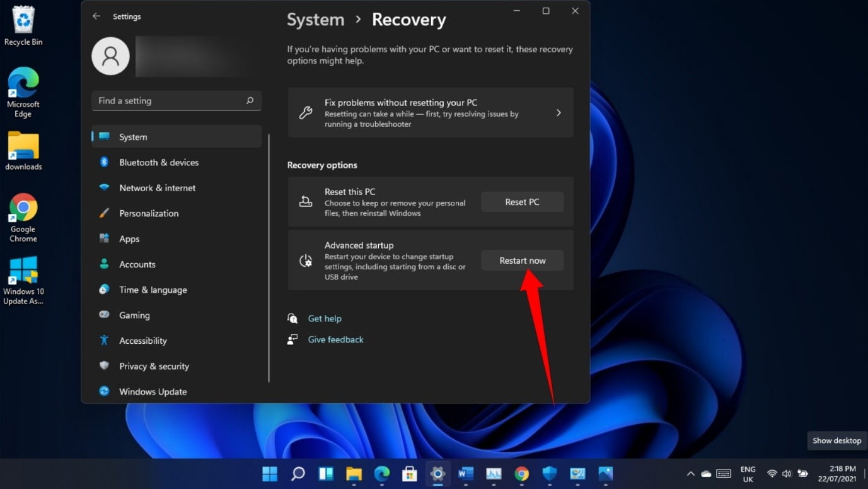Click the Reset PC button
Screen dimensions: 868x489
pos(522,202)
